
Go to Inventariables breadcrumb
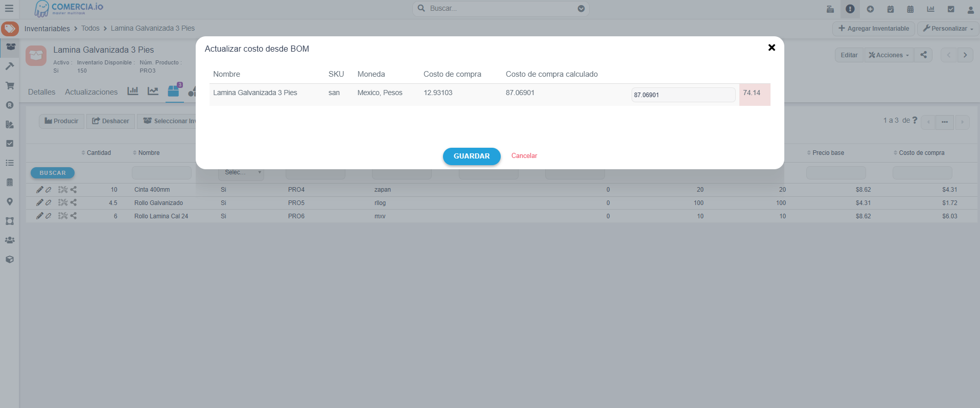click(x=47, y=29)
